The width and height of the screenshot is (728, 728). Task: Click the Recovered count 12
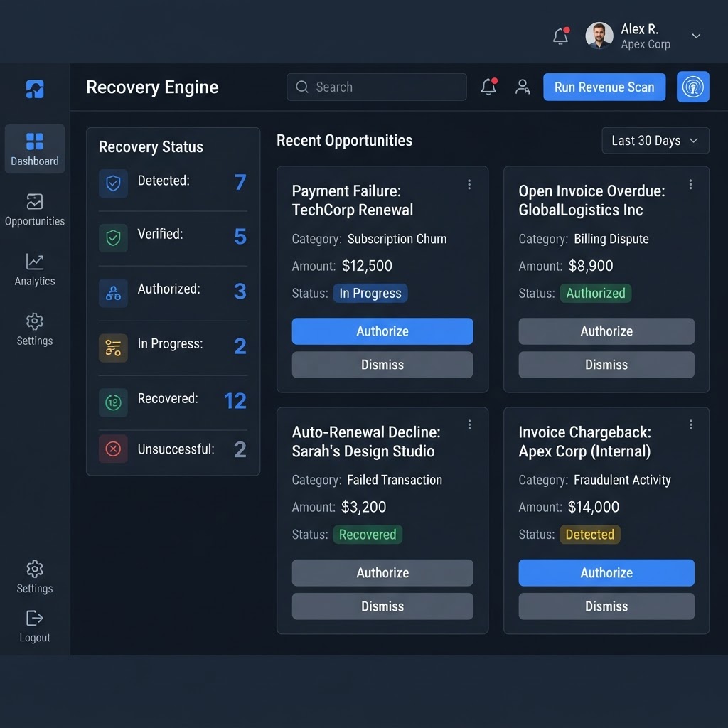(235, 401)
